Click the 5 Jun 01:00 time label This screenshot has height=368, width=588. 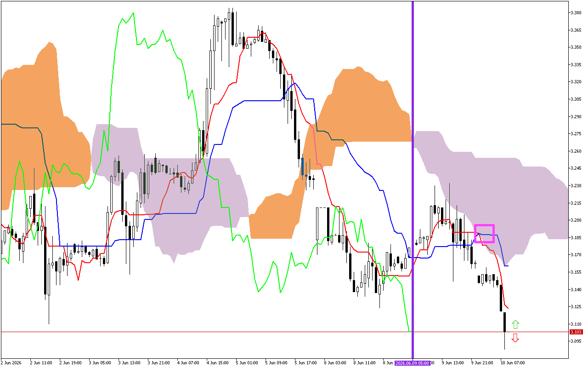click(247, 363)
